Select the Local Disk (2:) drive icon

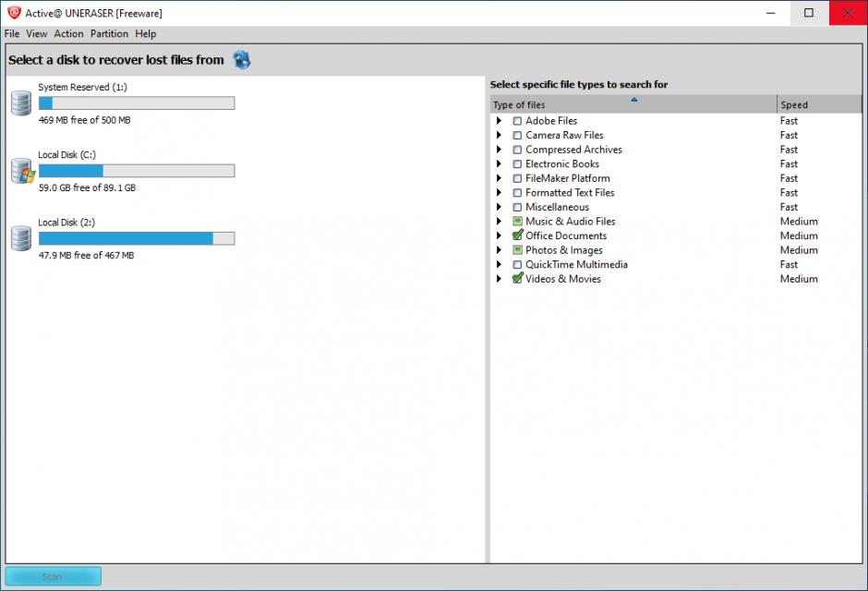click(21, 238)
